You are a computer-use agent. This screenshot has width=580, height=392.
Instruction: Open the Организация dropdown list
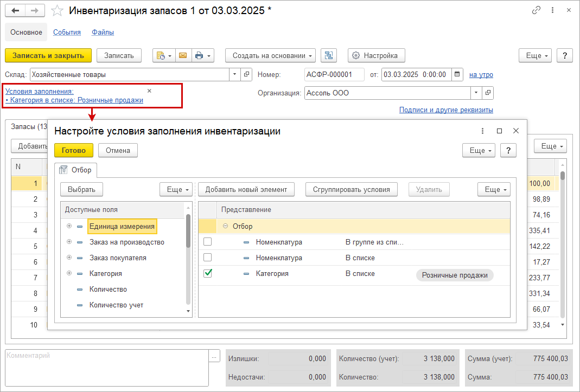pyautogui.click(x=476, y=93)
